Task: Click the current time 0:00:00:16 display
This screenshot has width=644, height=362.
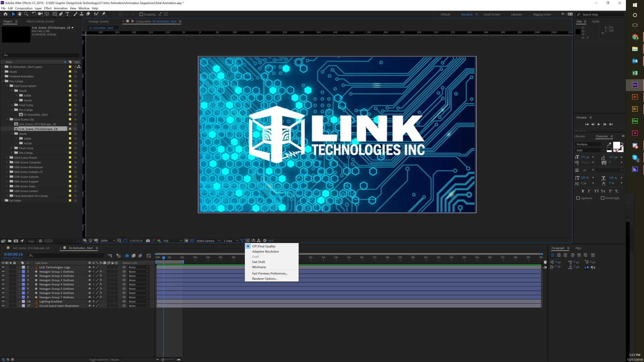Action: point(13,254)
